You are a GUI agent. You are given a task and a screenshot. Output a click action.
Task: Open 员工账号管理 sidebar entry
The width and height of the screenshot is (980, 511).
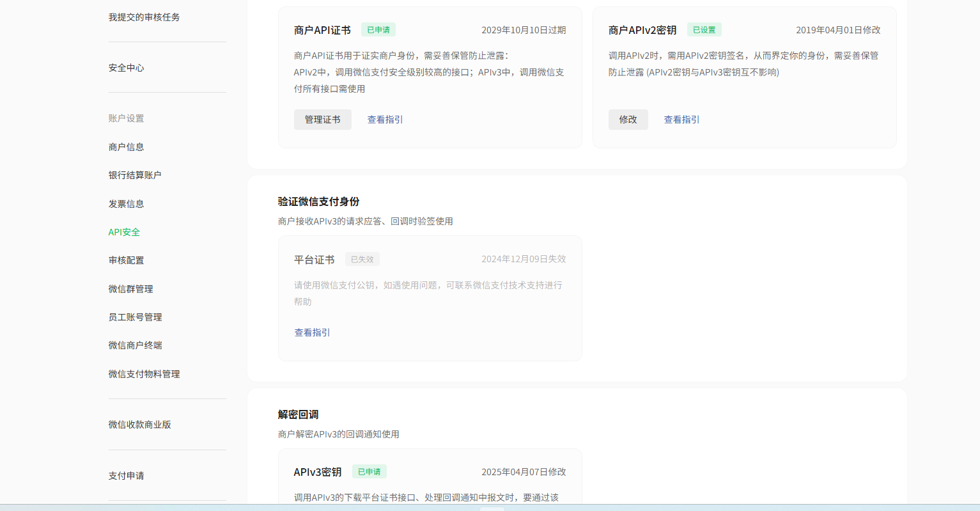(136, 317)
